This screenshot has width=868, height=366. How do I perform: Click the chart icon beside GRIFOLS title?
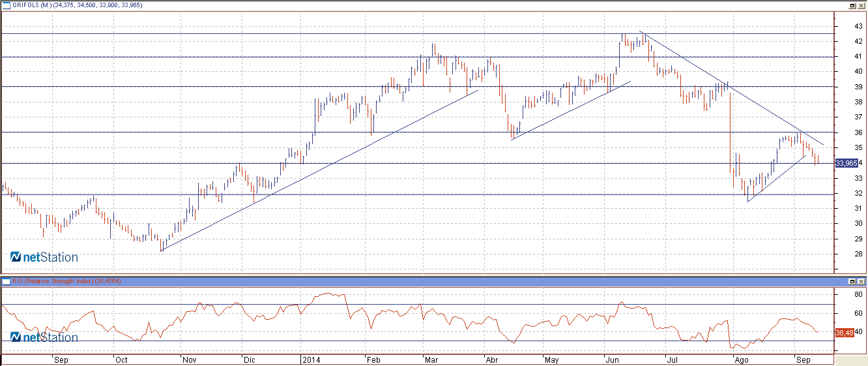point(6,5)
